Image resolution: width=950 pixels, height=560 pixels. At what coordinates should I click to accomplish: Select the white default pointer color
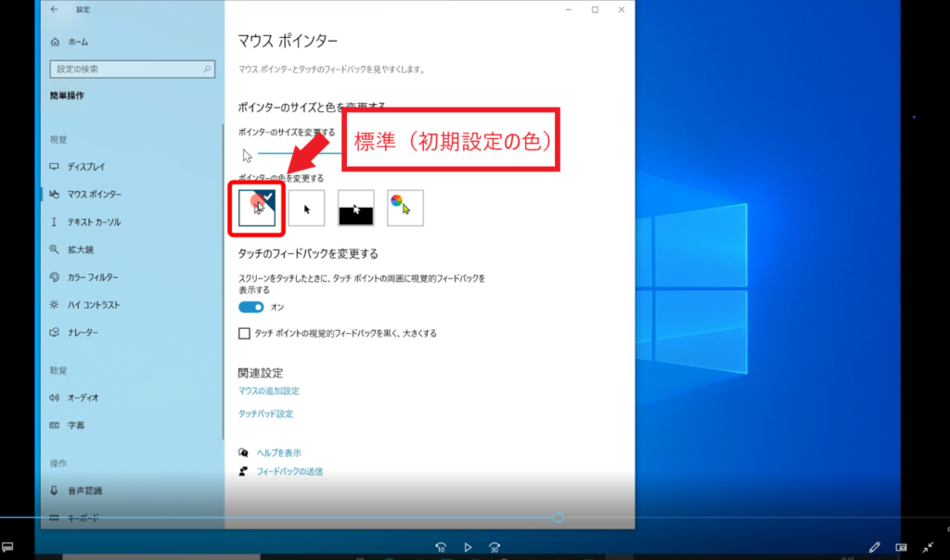[257, 208]
